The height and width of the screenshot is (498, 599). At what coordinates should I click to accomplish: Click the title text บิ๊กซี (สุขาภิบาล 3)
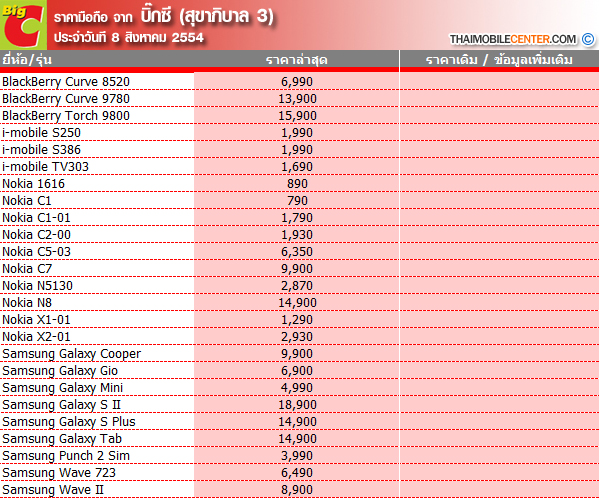point(207,16)
